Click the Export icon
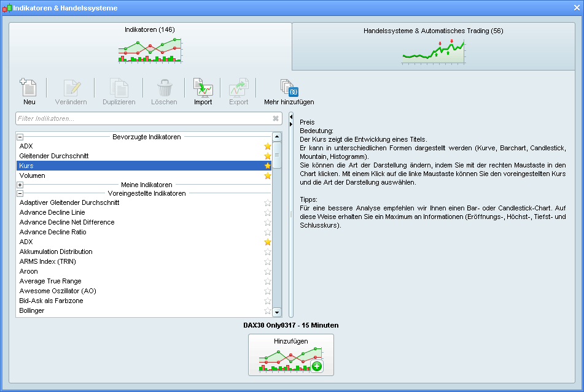This screenshot has height=392, width=584. [x=238, y=88]
